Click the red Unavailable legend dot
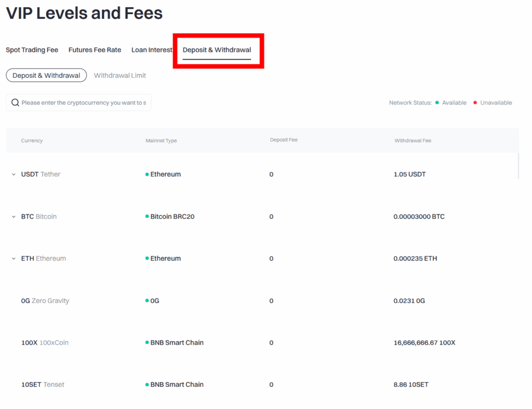 [475, 103]
